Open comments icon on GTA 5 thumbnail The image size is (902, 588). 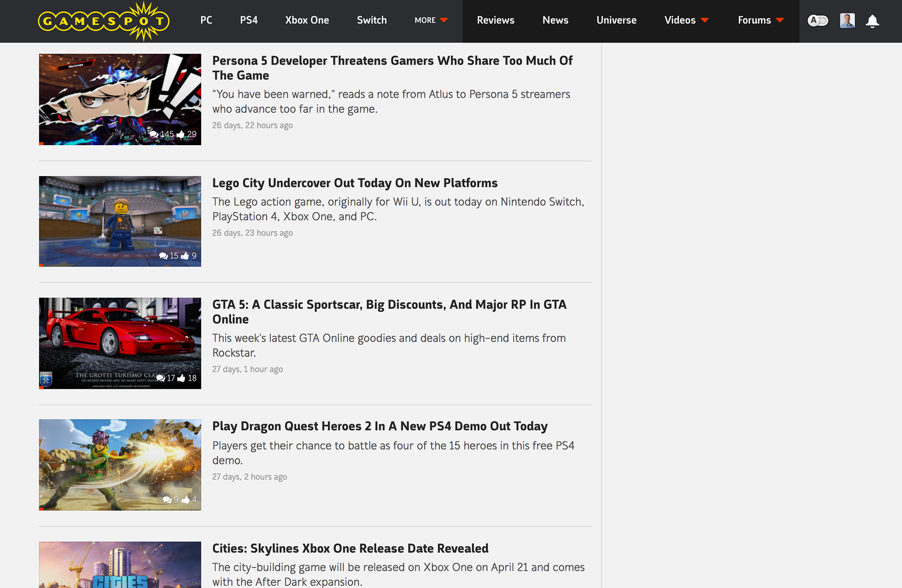[161, 378]
